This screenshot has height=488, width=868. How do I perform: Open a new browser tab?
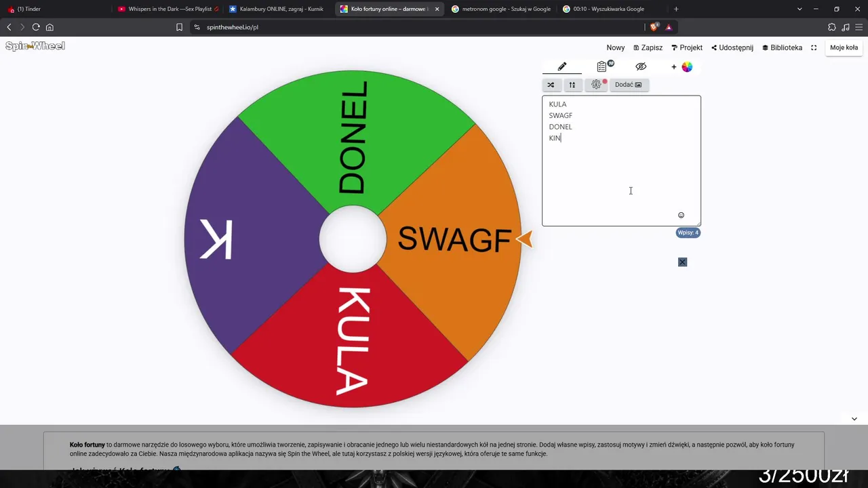(x=676, y=9)
